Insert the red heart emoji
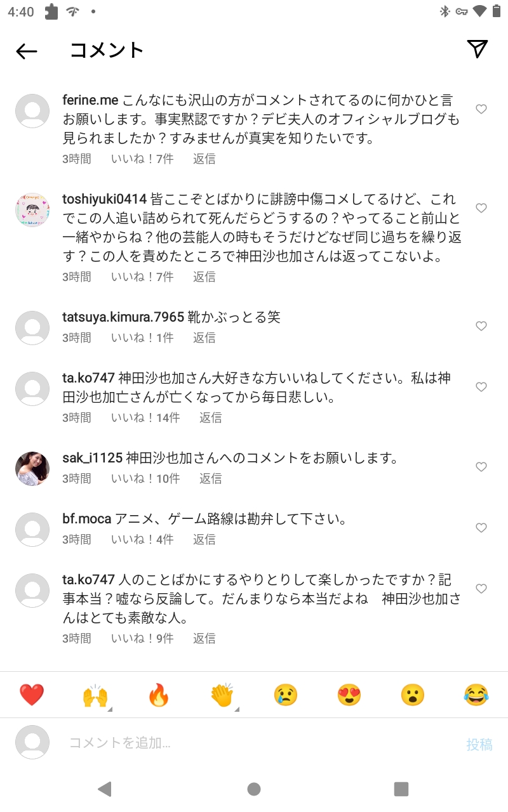Image resolution: width=508 pixels, height=812 pixels. point(32,695)
